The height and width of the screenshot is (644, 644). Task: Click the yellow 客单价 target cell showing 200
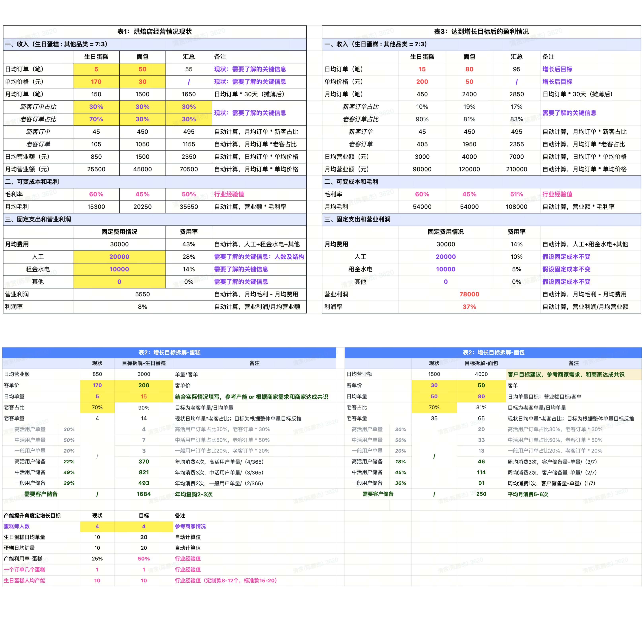[x=144, y=385]
